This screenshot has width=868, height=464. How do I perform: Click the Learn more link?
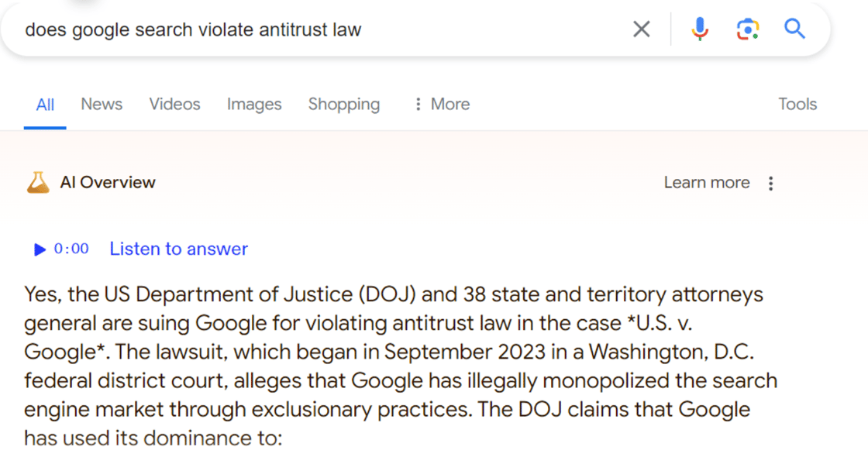pyautogui.click(x=707, y=183)
